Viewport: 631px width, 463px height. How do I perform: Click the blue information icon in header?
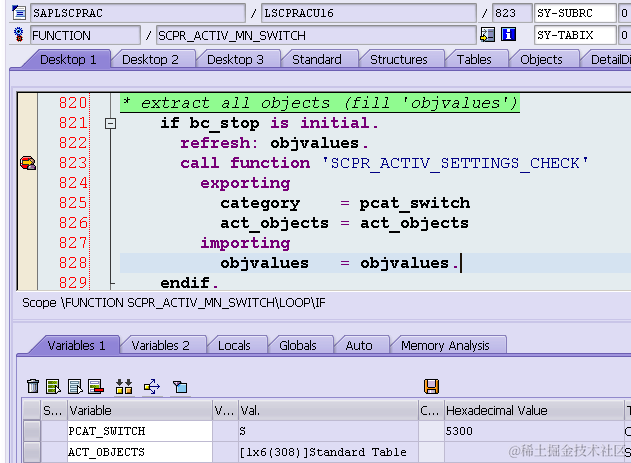tap(508, 35)
